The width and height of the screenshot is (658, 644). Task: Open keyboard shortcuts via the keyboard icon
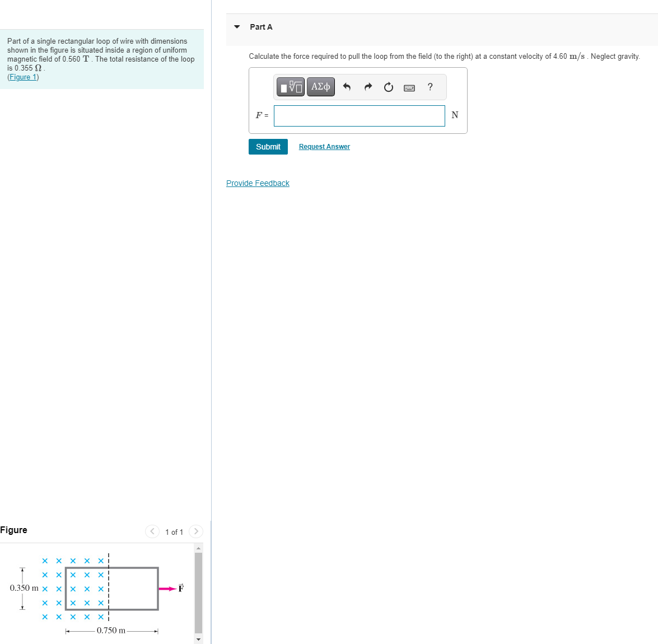(409, 87)
